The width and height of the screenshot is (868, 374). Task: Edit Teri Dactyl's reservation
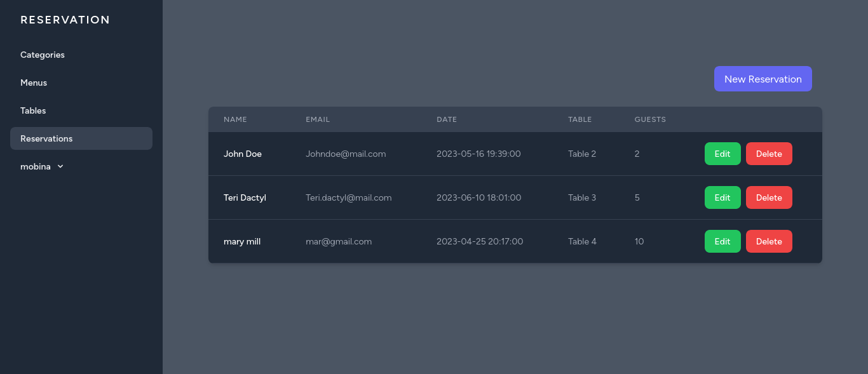click(722, 197)
